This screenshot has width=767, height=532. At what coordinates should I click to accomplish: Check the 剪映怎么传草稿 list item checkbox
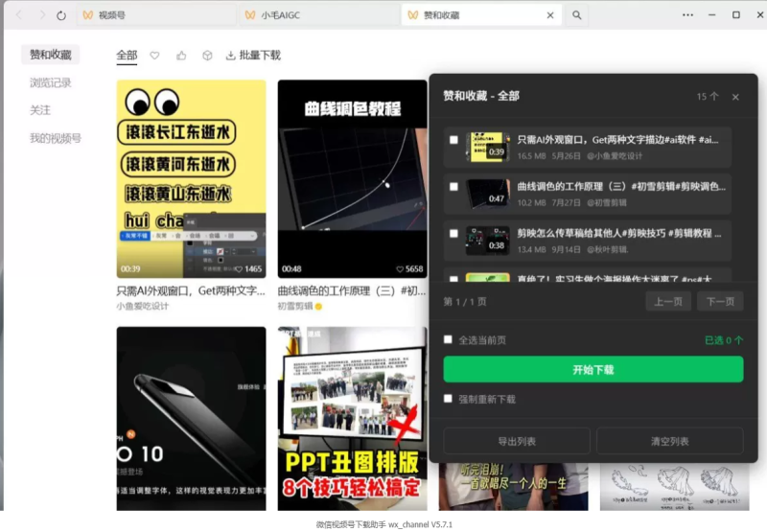tap(453, 234)
